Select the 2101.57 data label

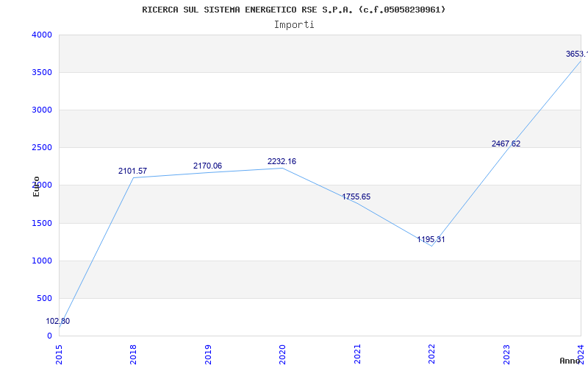(133, 171)
